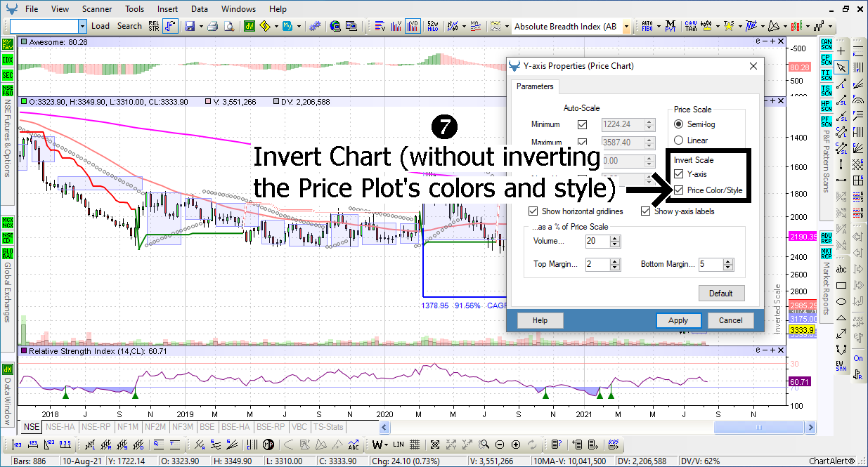Switch to the TS-Stats tab
This screenshot has height=467, width=868.
(x=328, y=426)
